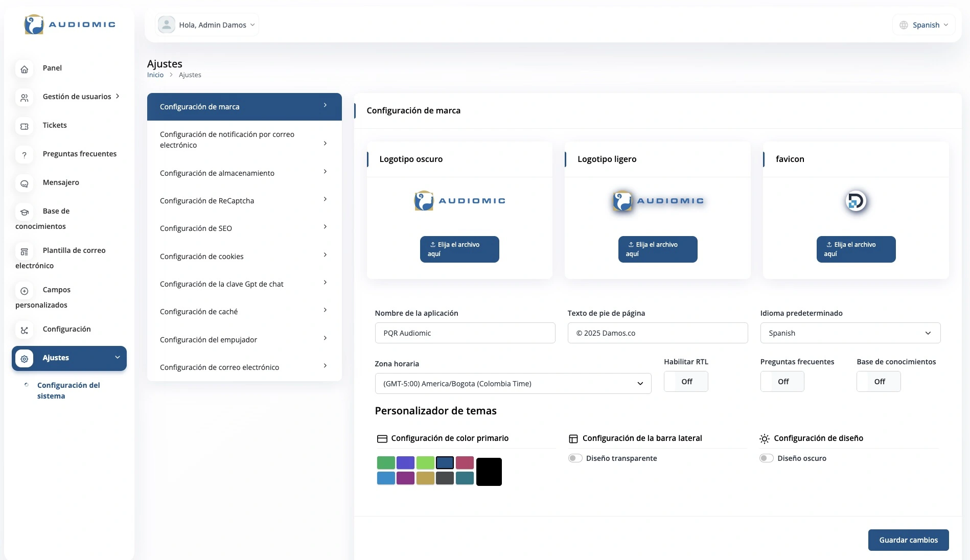Open the Idioma predeterminado dropdown
This screenshot has height=560, width=970.
(850, 333)
